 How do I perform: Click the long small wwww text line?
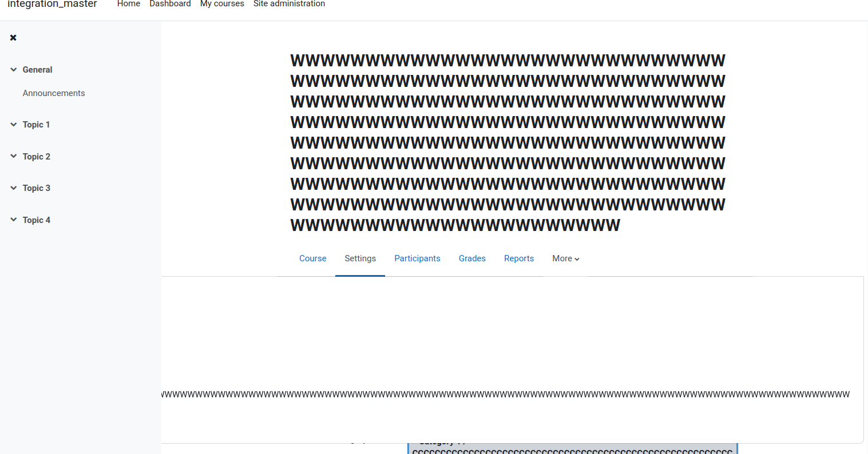point(506,394)
